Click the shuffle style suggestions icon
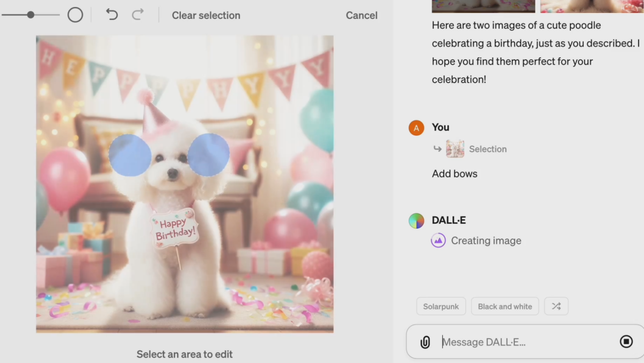The height and width of the screenshot is (363, 644). (556, 306)
